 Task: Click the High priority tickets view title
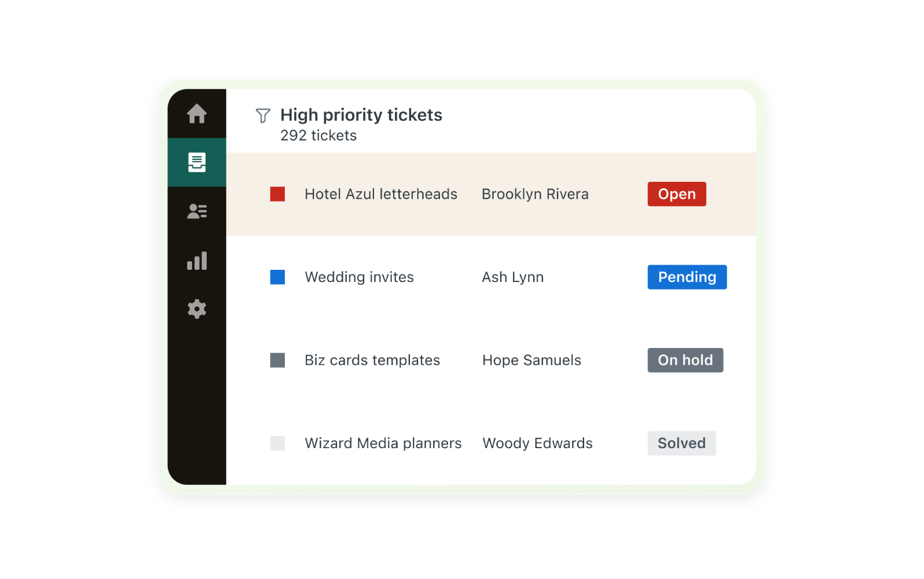pyautogui.click(x=361, y=115)
